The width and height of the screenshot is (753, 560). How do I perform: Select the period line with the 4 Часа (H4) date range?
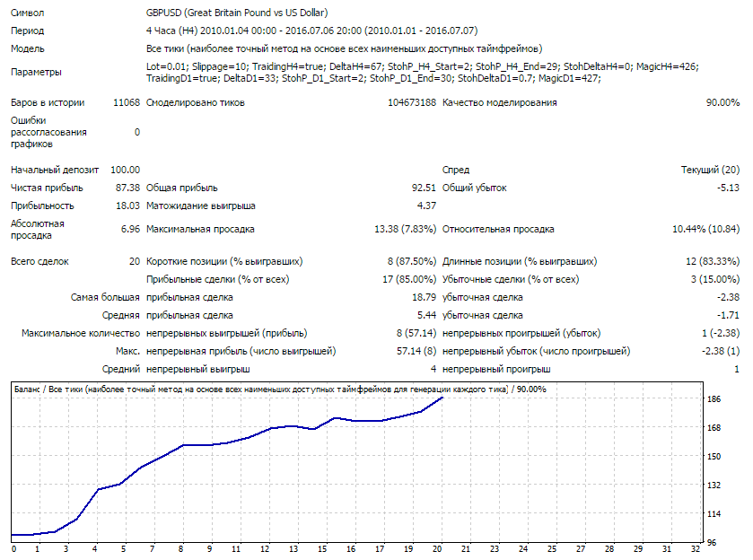(x=311, y=31)
